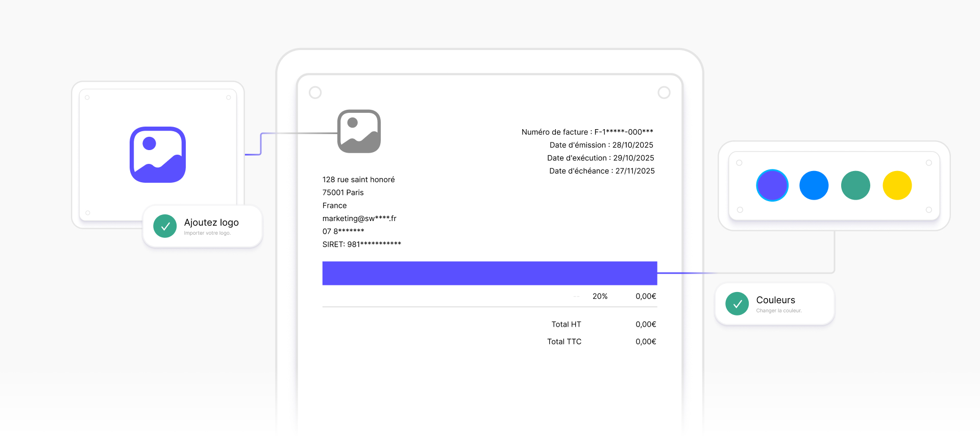This screenshot has height=438, width=980.
Task: Select the yellow color swatch
Action: (897, 185)
